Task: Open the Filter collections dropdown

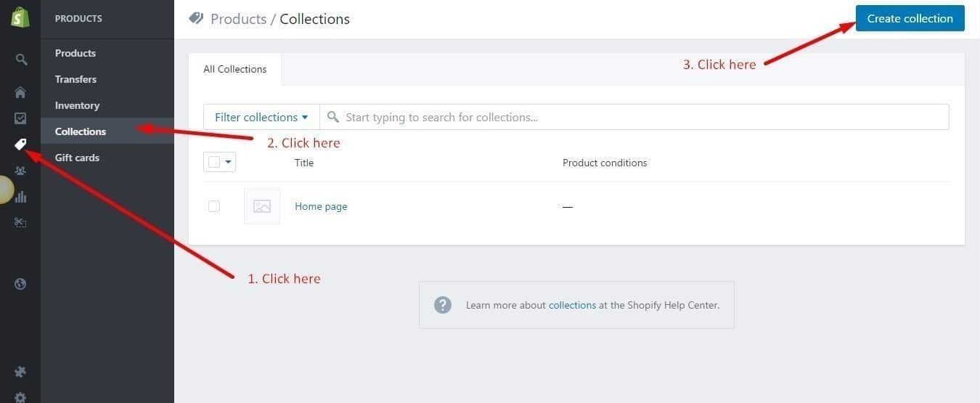Action: (x=261, y=117)
